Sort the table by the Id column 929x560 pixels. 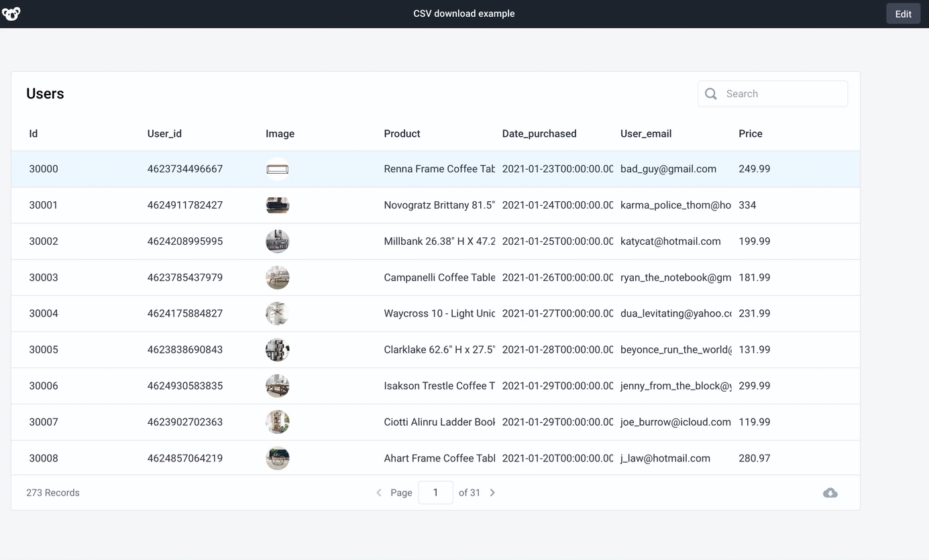(33, 133)
